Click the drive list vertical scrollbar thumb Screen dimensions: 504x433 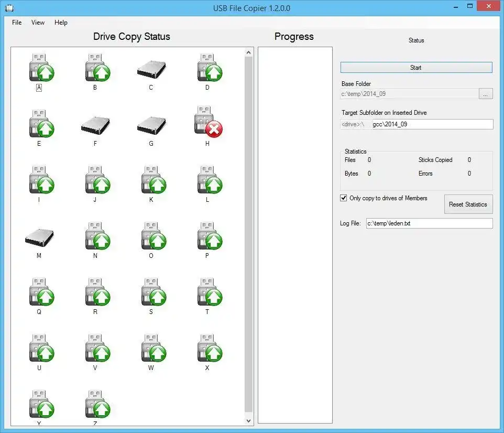248,234
